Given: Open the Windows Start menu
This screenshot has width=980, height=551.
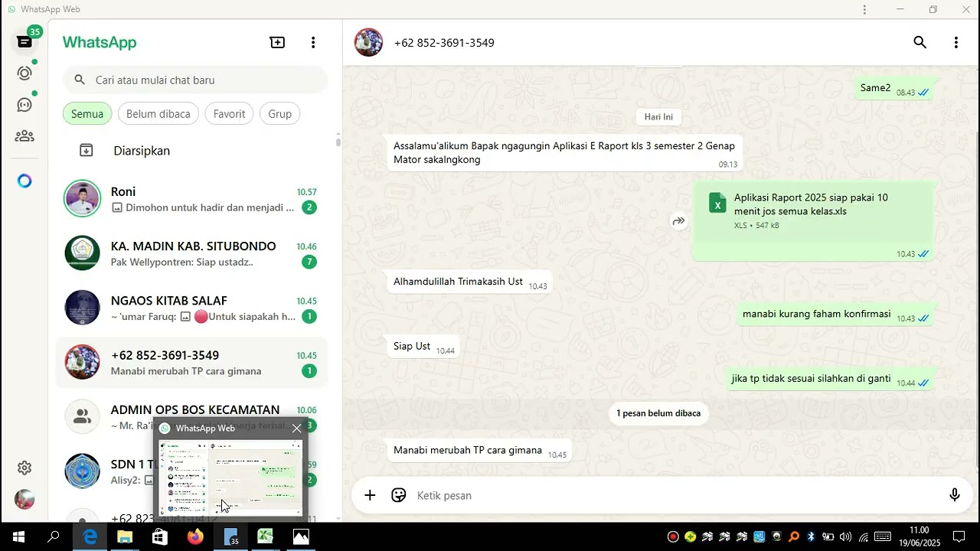Looking at the screenshot, I should 18,536.
